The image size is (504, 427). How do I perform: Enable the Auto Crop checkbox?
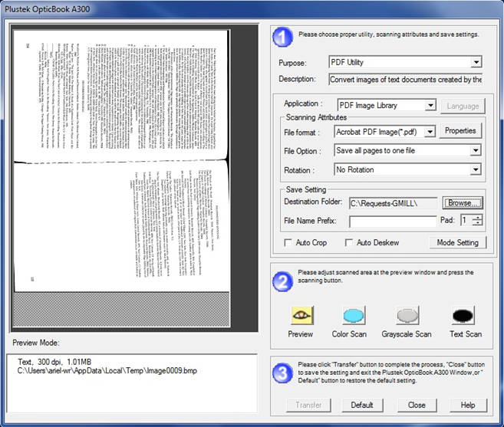pos(288,242)
